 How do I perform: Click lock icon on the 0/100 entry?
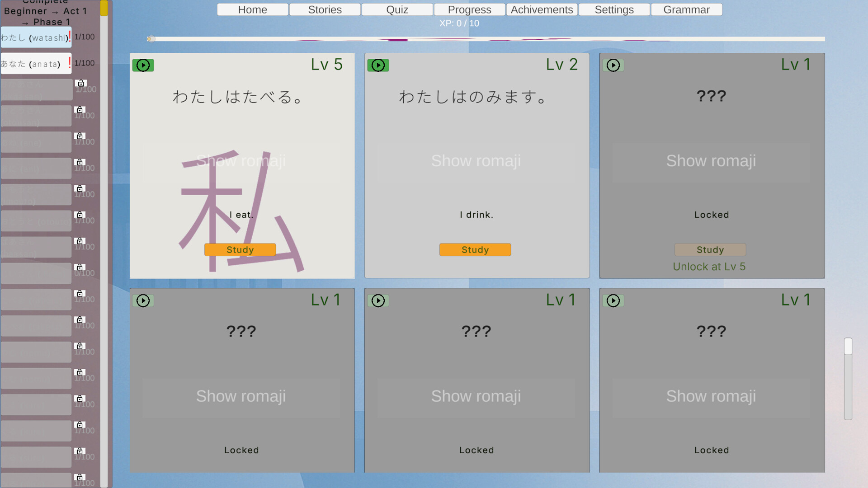coord(81,267)
